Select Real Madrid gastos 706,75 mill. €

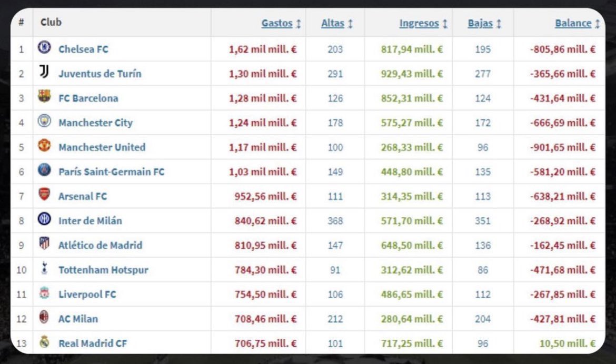point(265,343)
